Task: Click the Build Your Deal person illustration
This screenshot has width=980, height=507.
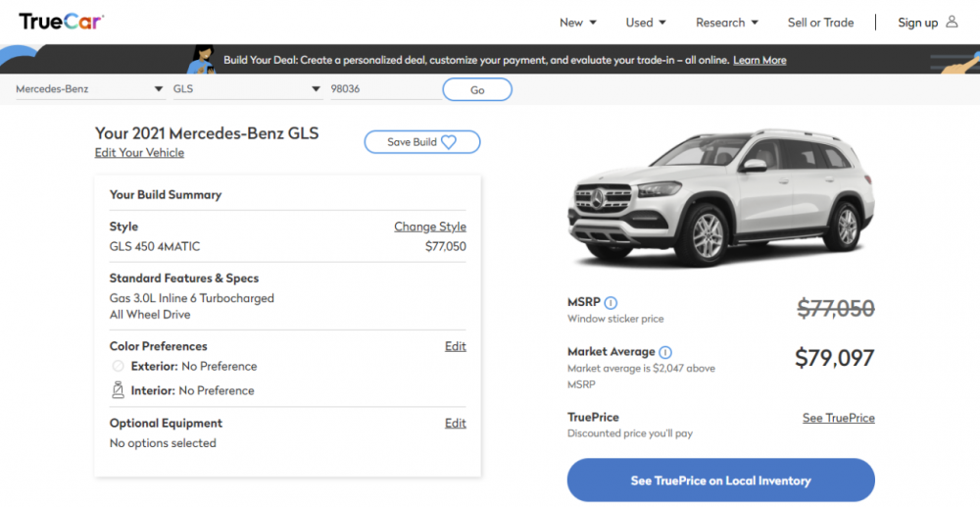Action: click(203, 59)
